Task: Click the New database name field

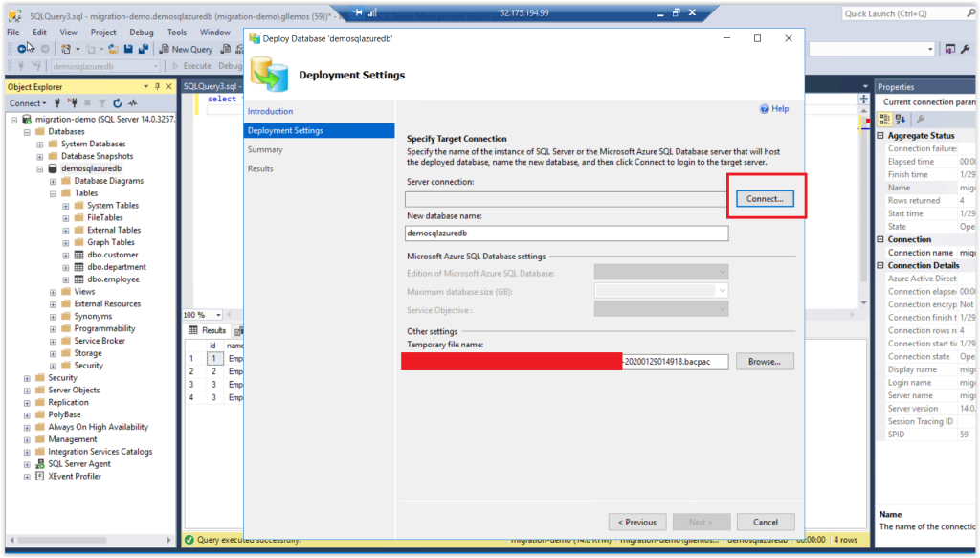Action: [x=567, y=234]
